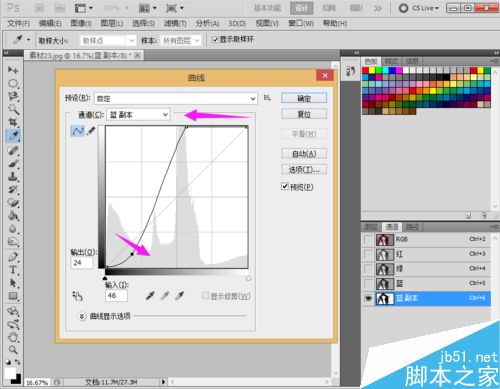This screenshot has height=389, width=500.
Task: Expand the 曲线显示选项 section
Action: point(82,316)
